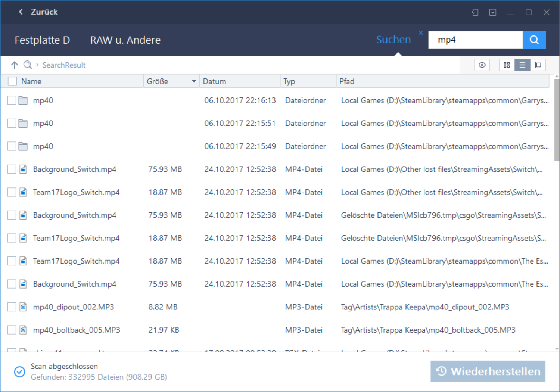560x392 pixels.
Task: Click path Tag\Artists\Trappa Keepa\mp40_boltback_005.MP3
Action: coord(428,330)
